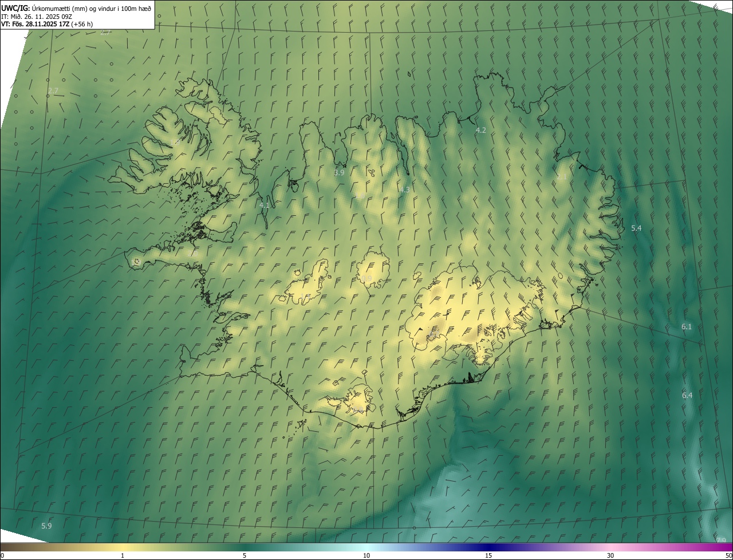Click the "50" tick on the color scale
This screenshot has width=733, height=560.
click(x=728, y=555)
